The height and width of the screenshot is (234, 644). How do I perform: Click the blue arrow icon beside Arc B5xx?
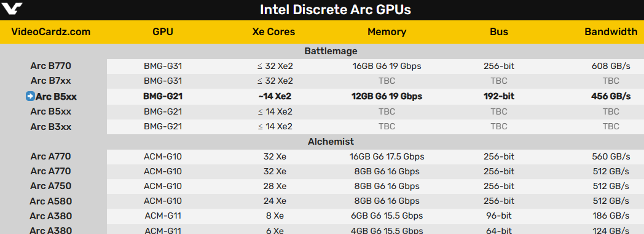pyautogui.click(x=30, y=96)
